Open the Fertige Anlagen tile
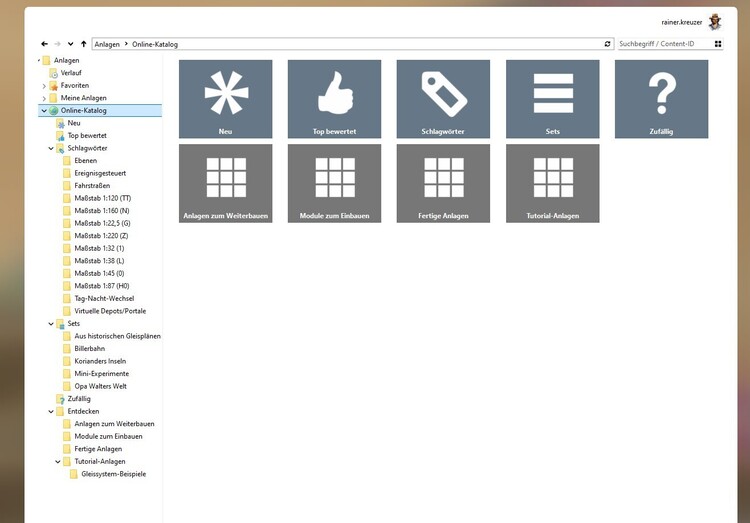Image resolution: width=750 pixels, height=523 pixels. [443, 183]
